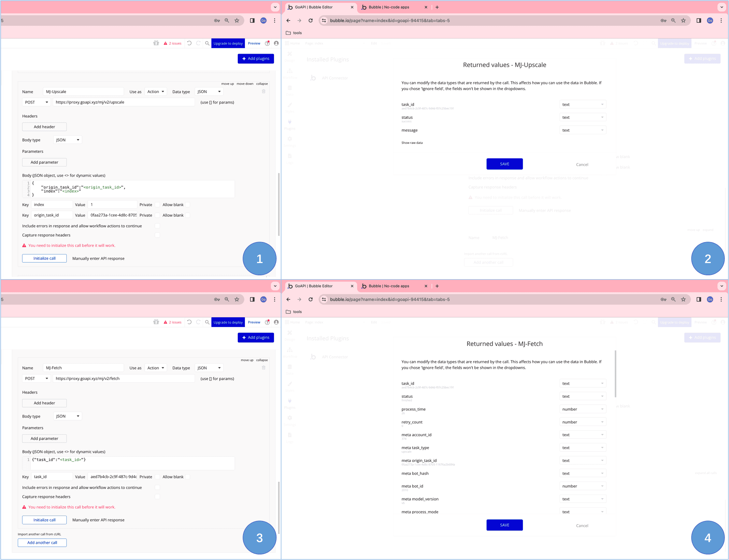Click the collapse arrow for MJ-Upscale API call
The image size is (729, 560).
point(263,83)
